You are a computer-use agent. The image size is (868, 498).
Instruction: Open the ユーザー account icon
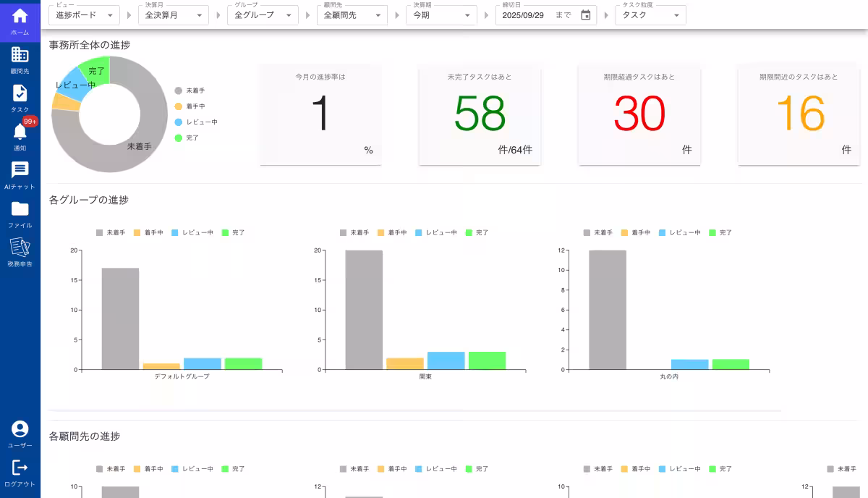pos(20,429)
